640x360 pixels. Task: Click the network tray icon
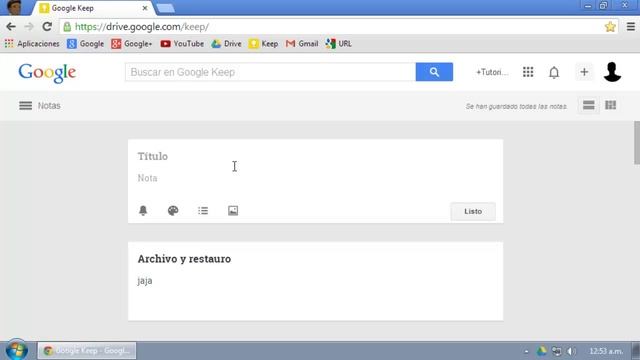pyautogui.click(x=556, y=351)
